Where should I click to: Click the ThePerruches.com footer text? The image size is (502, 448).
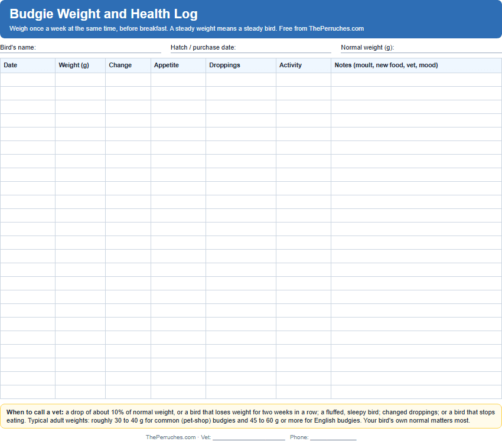(171, 437)
